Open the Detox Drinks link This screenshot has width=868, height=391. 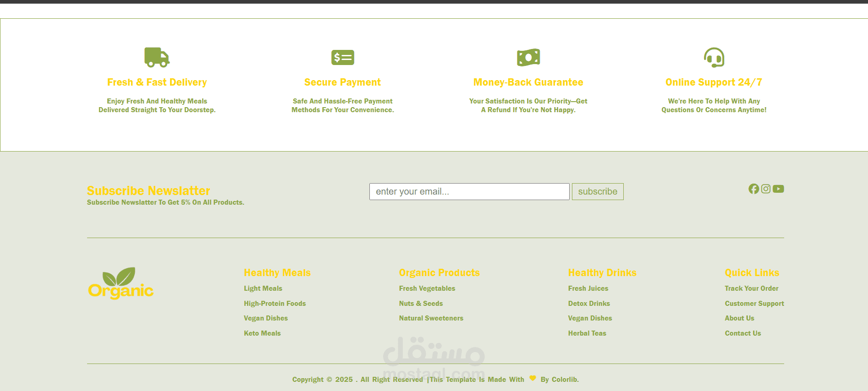click(x=589, y=304)
